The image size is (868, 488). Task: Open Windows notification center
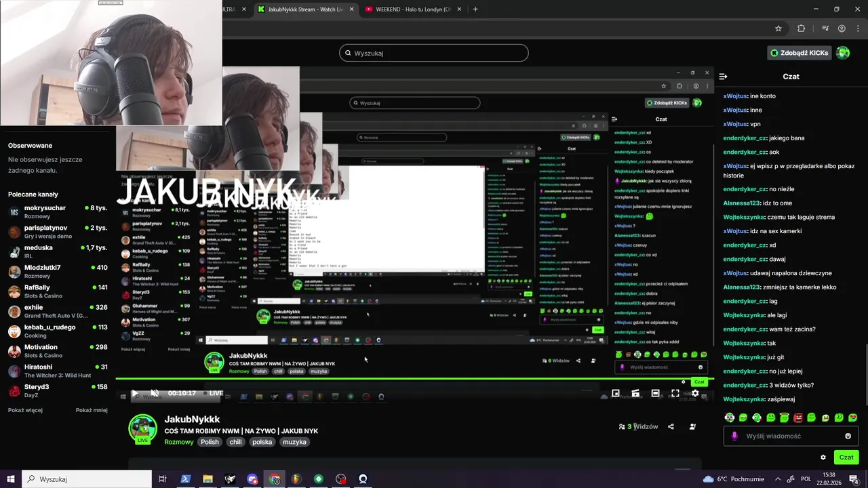(854, 479)
